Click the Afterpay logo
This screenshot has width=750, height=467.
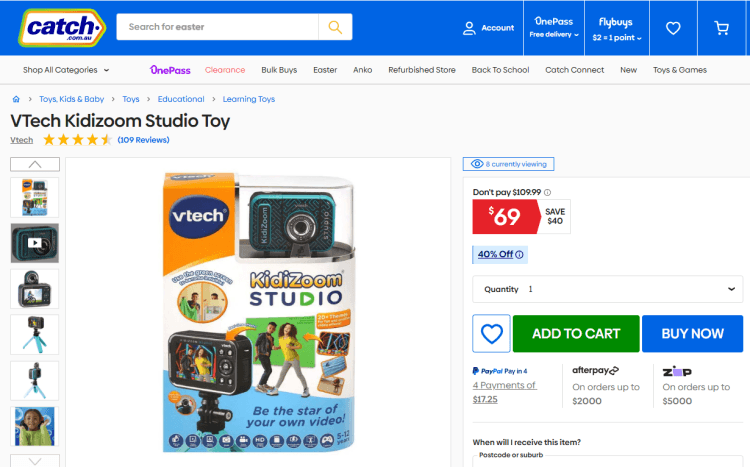(x=595, y=370)
